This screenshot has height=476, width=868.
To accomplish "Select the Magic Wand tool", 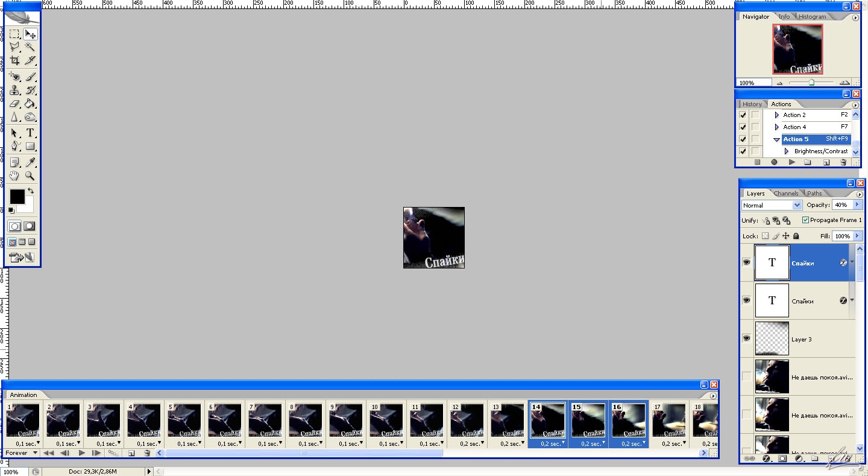I will [30, 47].
